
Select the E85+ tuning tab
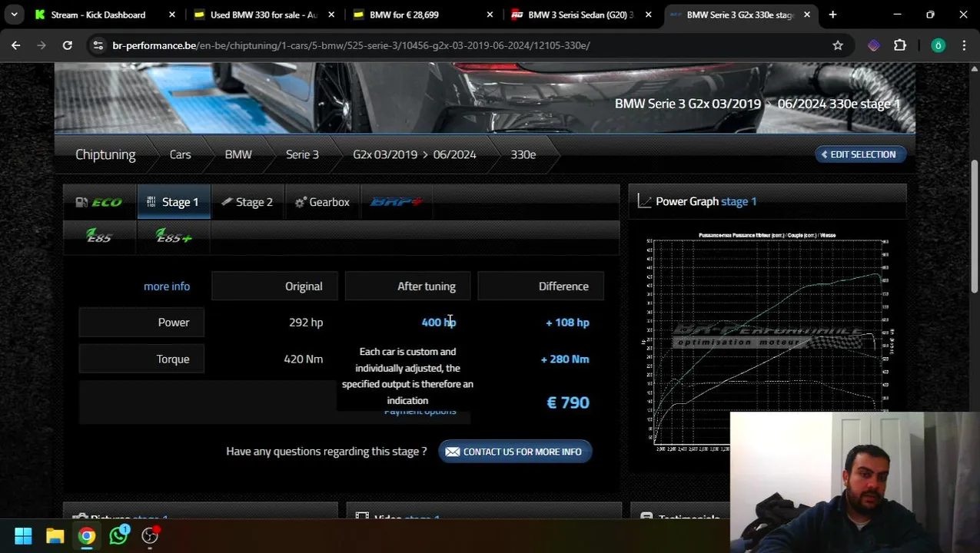174,237
